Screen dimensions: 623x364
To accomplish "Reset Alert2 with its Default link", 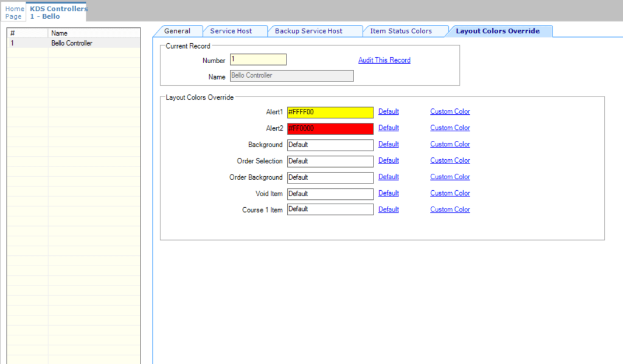I will [389, 128].
